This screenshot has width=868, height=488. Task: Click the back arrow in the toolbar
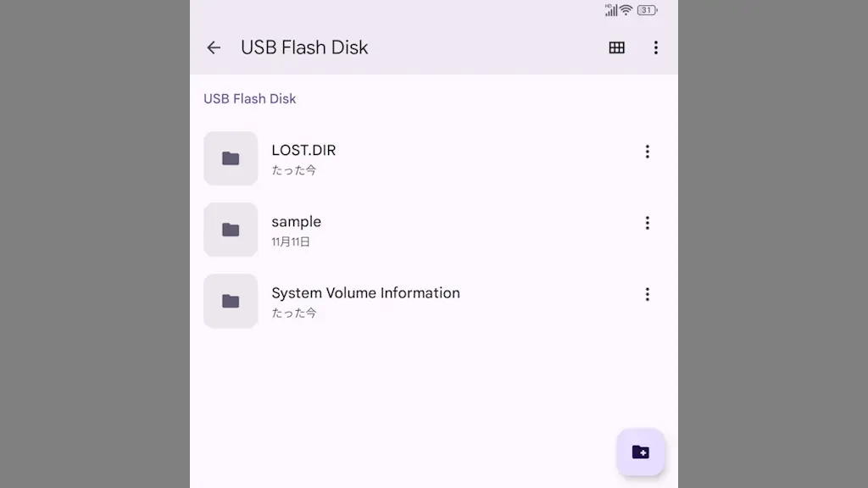coord(213,47)
